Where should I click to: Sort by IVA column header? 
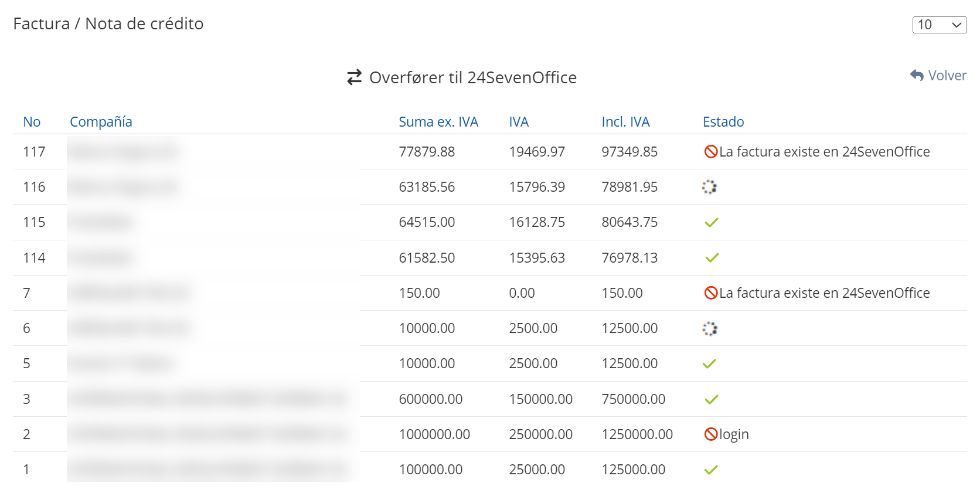(518, 122)
